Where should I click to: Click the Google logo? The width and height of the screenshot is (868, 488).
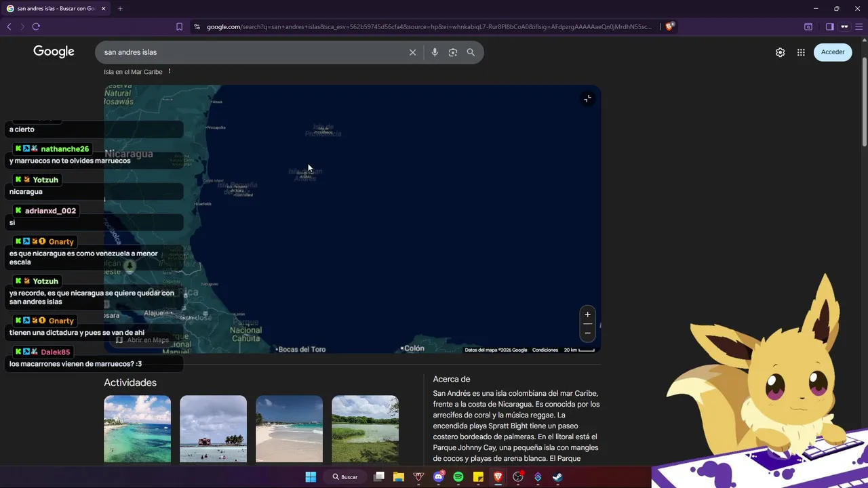54,52
